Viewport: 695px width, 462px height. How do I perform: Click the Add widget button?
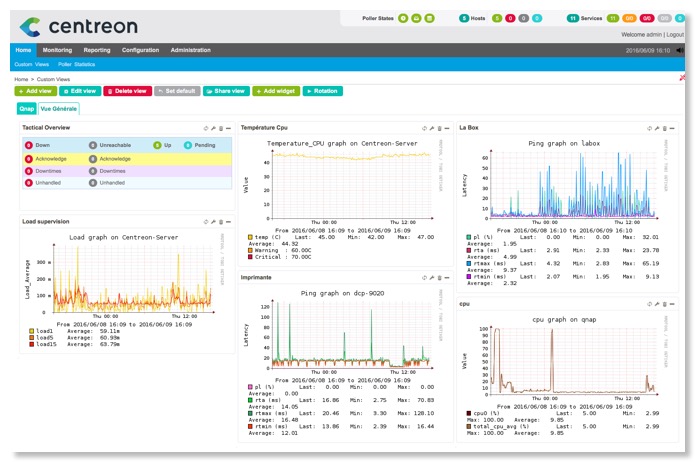(273, 91)
